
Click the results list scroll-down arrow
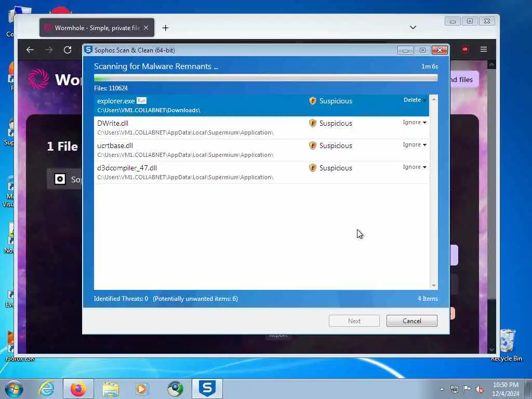click(434, 286)
